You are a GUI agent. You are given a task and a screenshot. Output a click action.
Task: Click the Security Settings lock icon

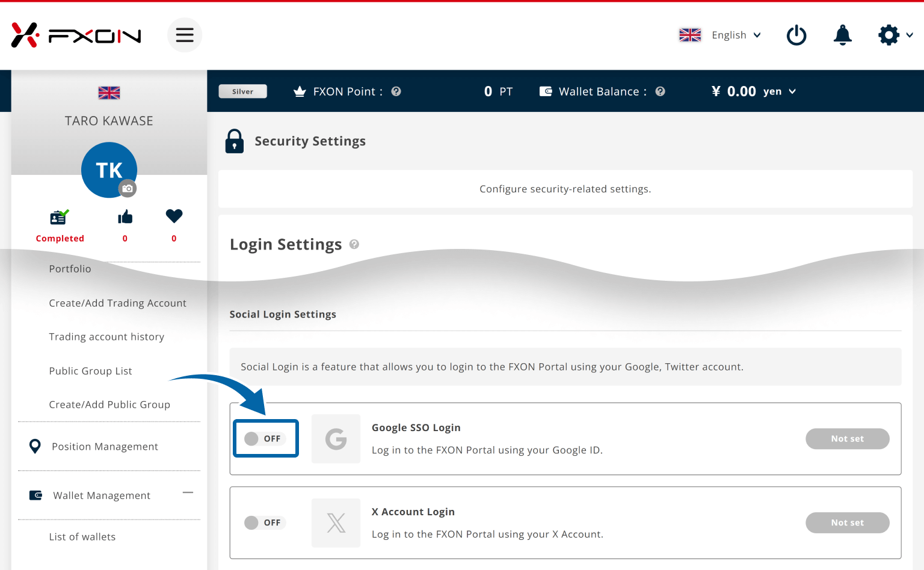[234, 141]
